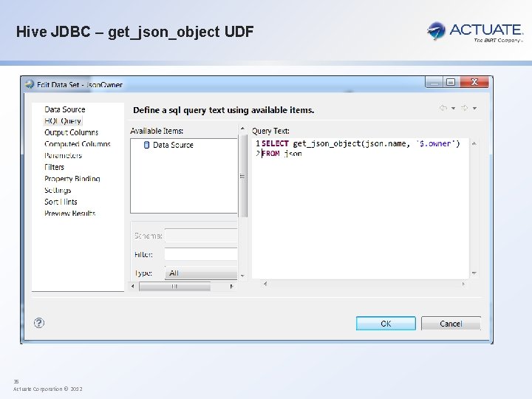532x399 pixels.
Task: Click Cancel to discard changes
Action: click(451, 324)
